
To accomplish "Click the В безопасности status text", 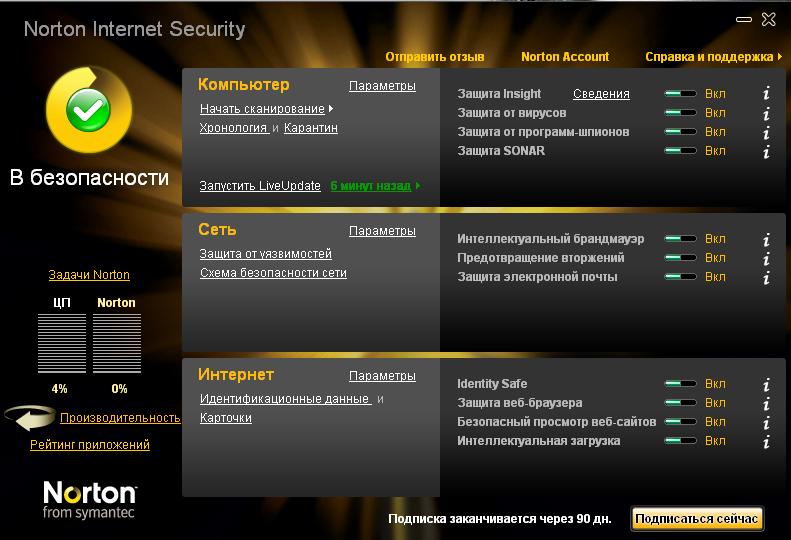I will point(89,177).
